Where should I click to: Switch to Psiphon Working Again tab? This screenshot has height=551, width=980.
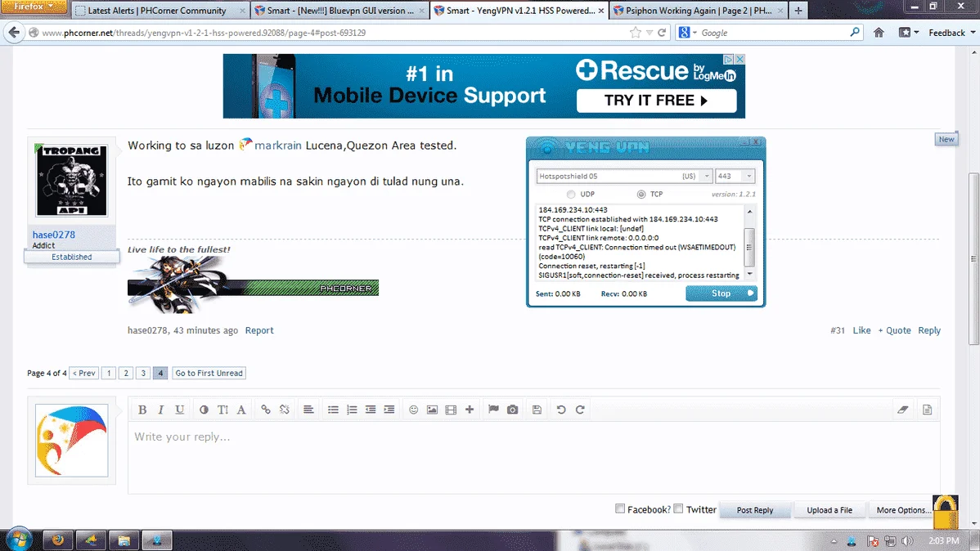698,11
